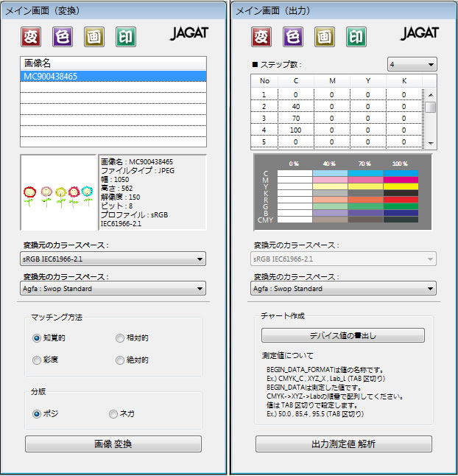458x476 pixels.
Task: Open the ステップ数 dropdown
Action: (412, 65)
